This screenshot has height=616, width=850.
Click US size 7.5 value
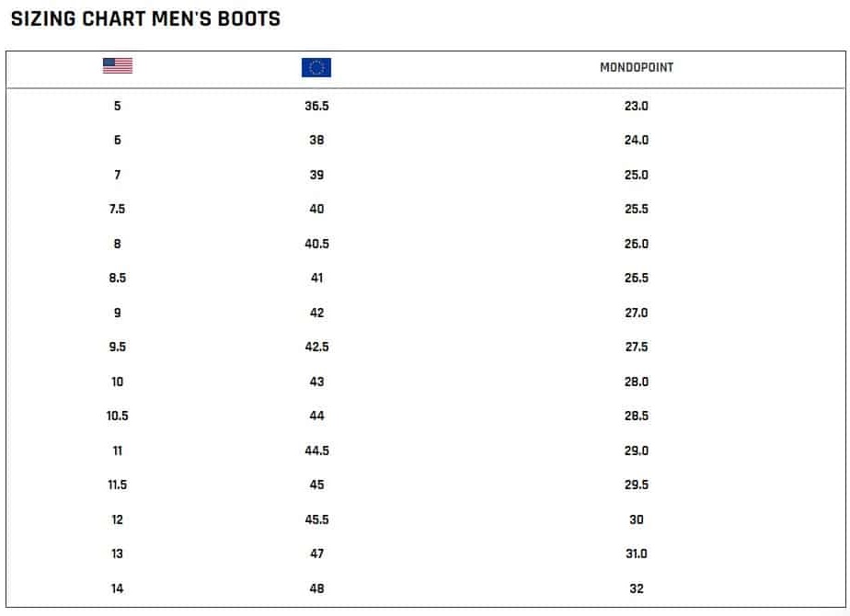[117, 209]
